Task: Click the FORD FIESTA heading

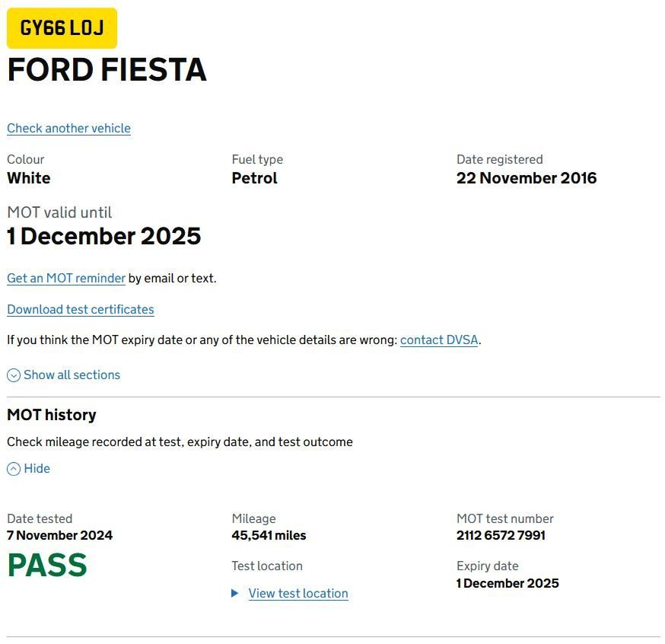Action: tap(107, 69)
